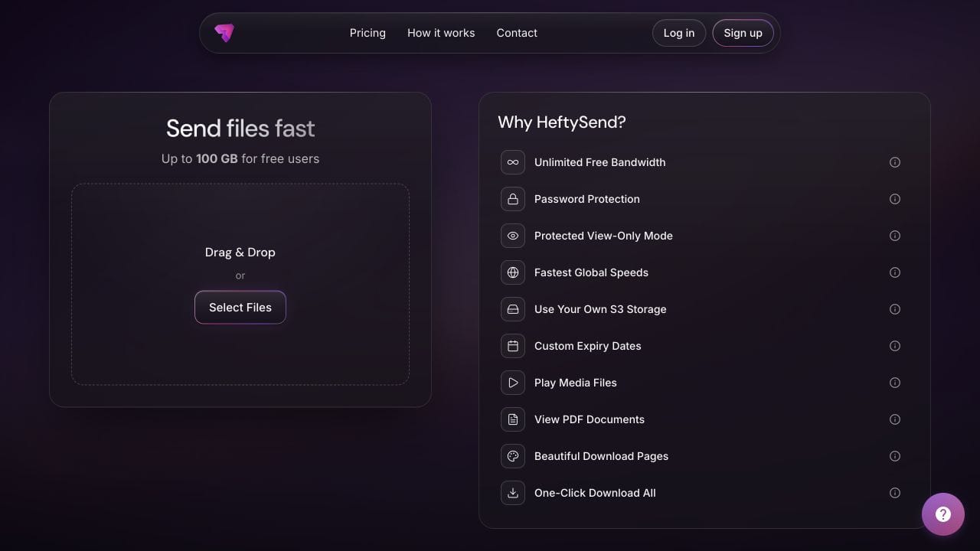View info for Custom Expiry Dates
The height and width of the screenshot is (551, 980).
[895, 346]
